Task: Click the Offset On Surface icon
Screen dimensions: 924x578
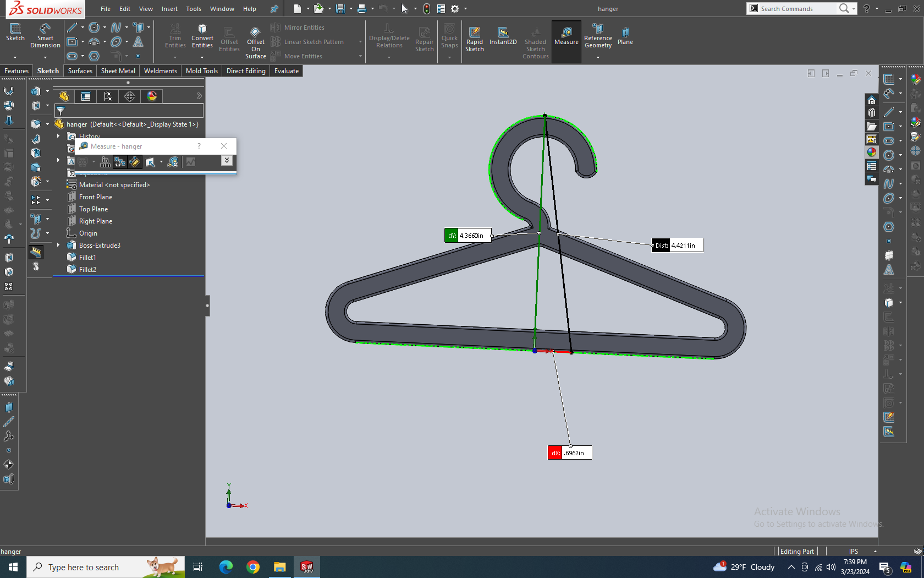Action: pyautogui.click(x=256, y=41)
